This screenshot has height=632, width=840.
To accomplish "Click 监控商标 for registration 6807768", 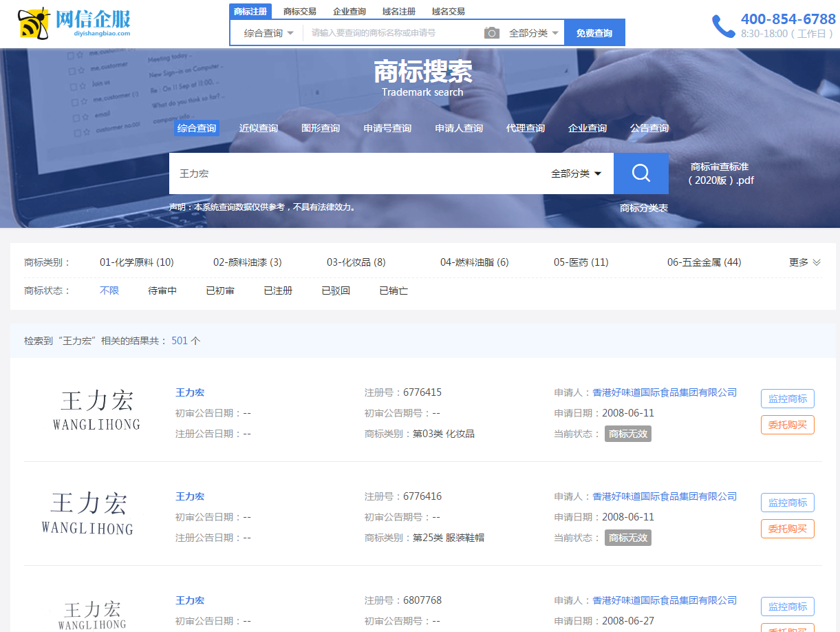I will pyautogui.click(x=788, y=607).
